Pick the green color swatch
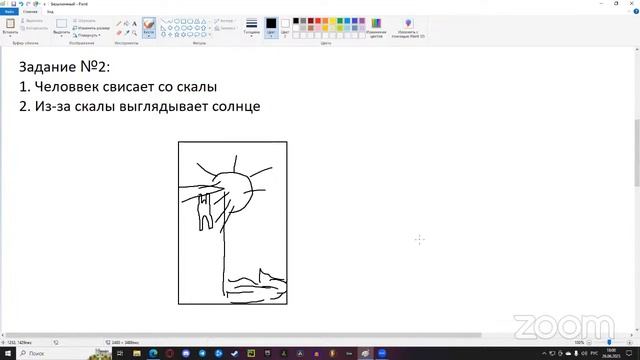 (340, 21)
